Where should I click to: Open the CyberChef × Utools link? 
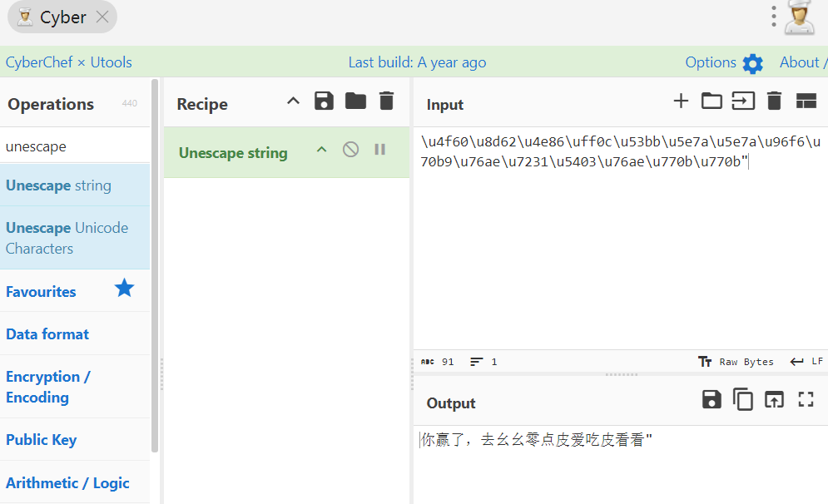coord(68,62)
